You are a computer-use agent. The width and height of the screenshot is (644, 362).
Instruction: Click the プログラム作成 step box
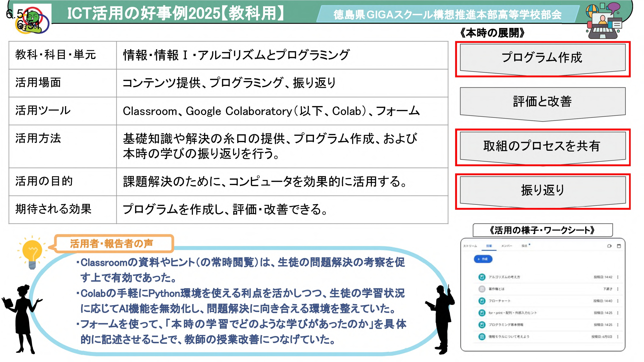(542, 58)
